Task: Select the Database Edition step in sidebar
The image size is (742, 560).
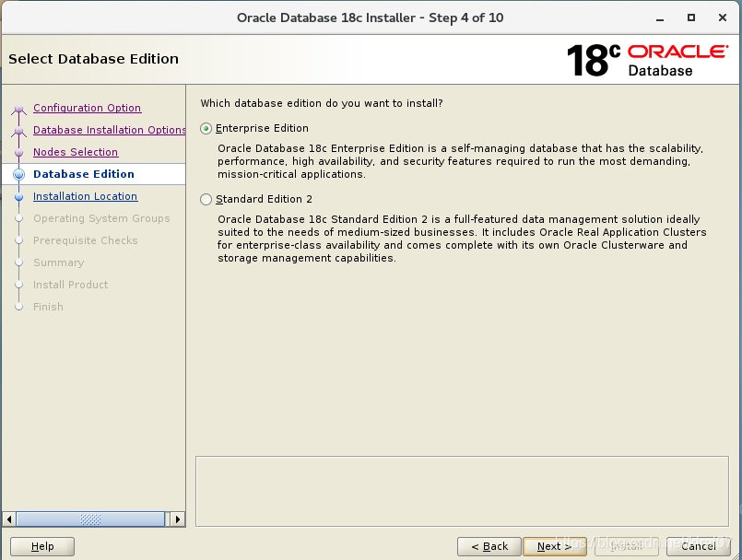Action: click(84, 174)
